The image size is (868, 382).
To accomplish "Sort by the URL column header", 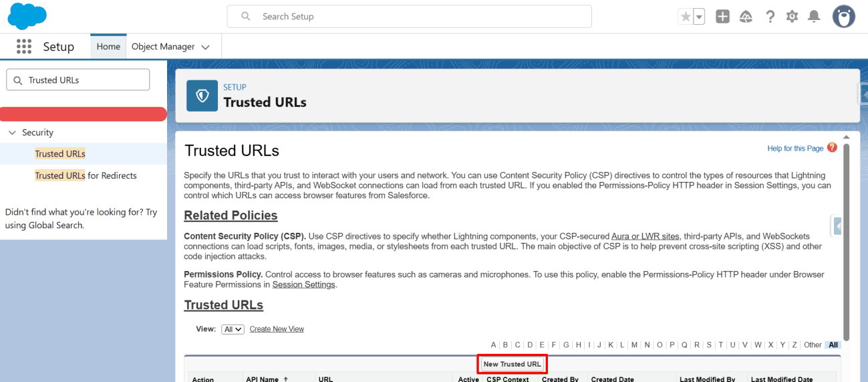I will pyautogui.click(x=325, y=379).
